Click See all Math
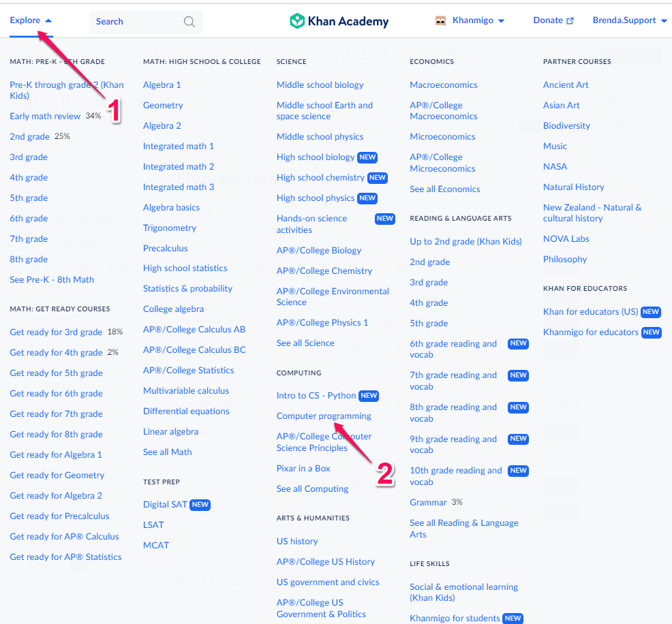 (168, 452)
